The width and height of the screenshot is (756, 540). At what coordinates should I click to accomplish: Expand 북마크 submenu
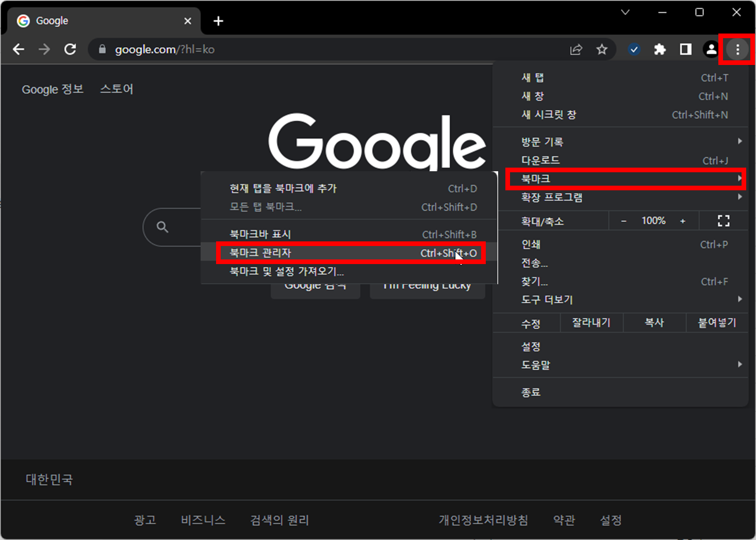click(621, 179)
